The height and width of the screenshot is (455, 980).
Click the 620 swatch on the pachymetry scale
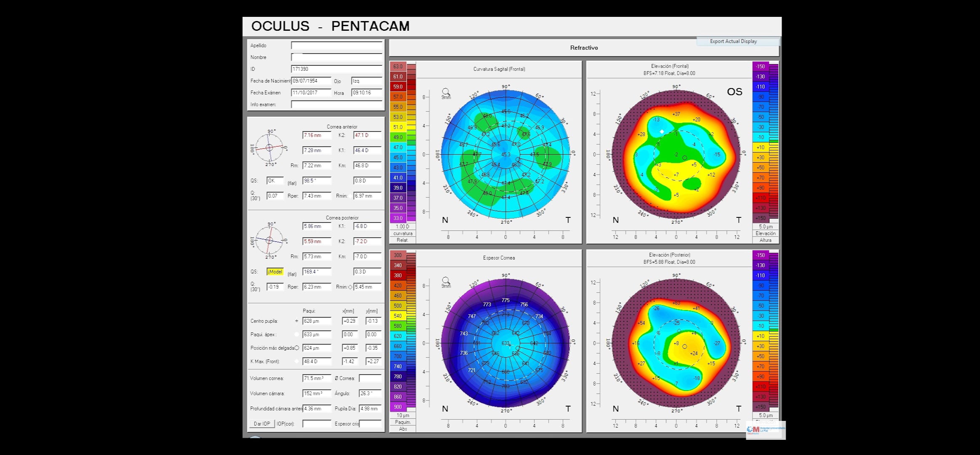(398, 336)
